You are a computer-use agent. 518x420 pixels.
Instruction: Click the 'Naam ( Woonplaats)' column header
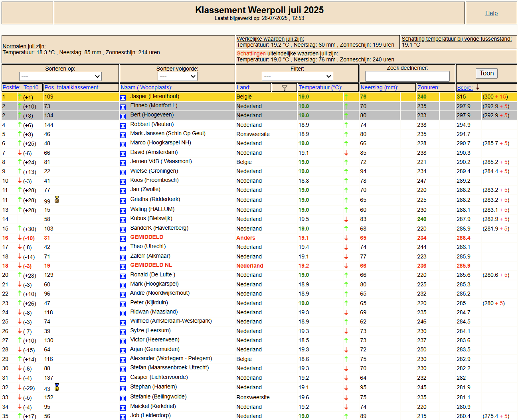click(146, 87)
